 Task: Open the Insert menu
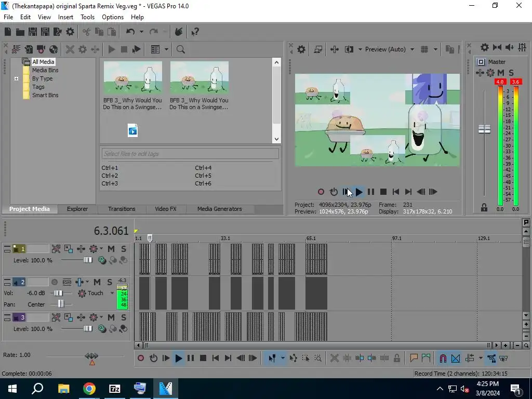65,17
